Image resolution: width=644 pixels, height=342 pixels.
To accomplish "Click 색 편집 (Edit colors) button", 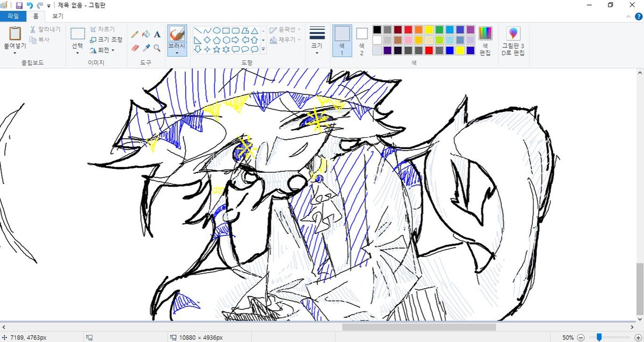I will point(485,40).
